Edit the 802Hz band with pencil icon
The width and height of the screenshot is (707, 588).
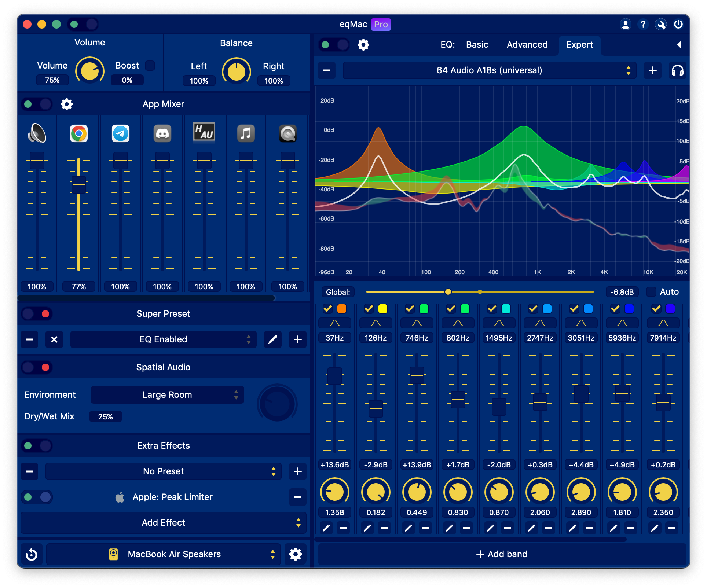pos(449,528)
